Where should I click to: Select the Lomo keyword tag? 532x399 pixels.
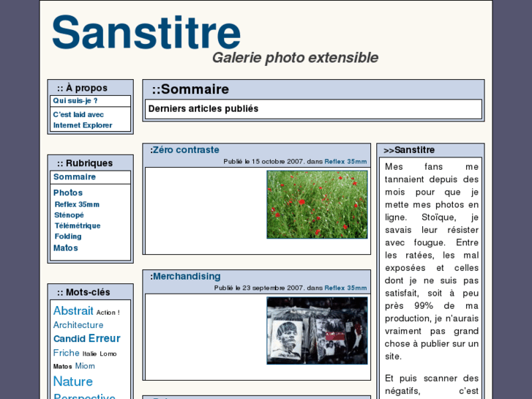pyautogui.click(x=108, y=354)
